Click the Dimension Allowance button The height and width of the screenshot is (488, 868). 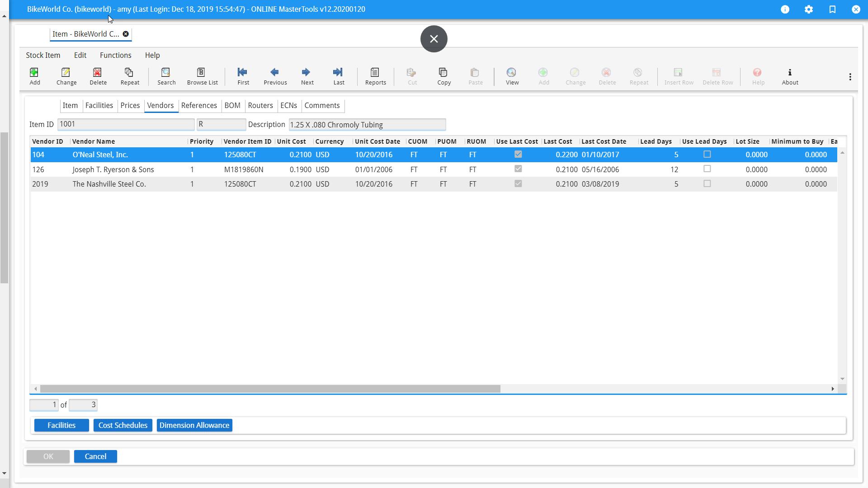(x=194, y=425)
